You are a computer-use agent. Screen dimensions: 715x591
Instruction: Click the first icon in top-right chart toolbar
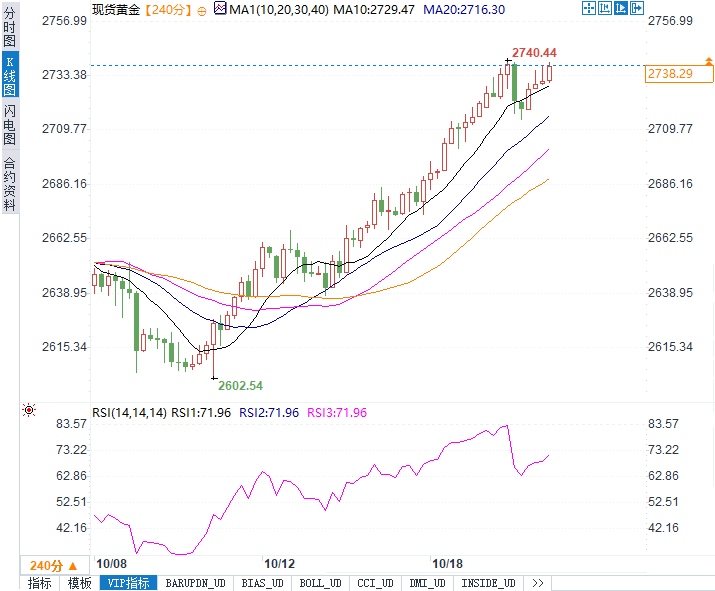(587, 8)
